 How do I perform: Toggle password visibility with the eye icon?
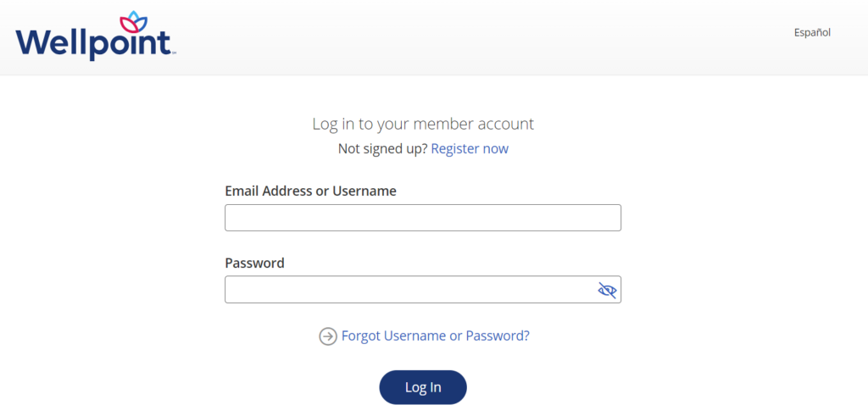(607, 291)
